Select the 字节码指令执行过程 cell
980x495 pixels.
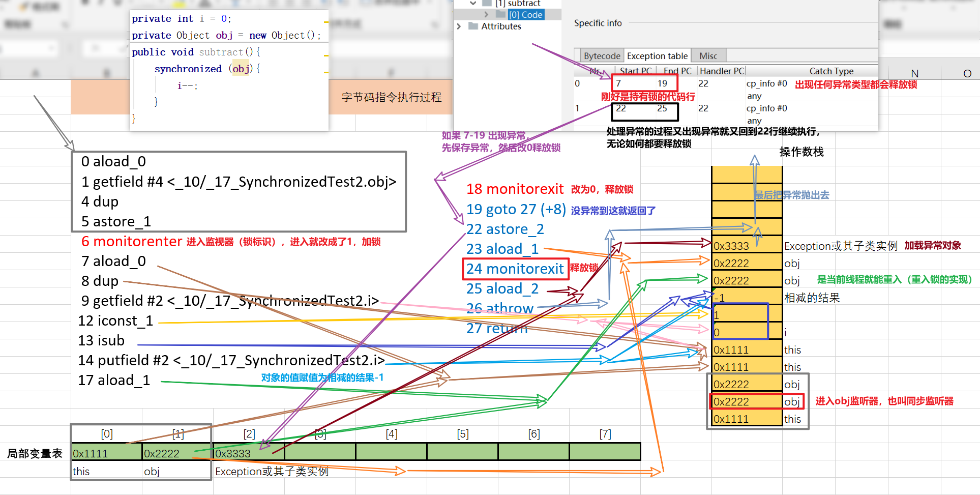(392, 97)
